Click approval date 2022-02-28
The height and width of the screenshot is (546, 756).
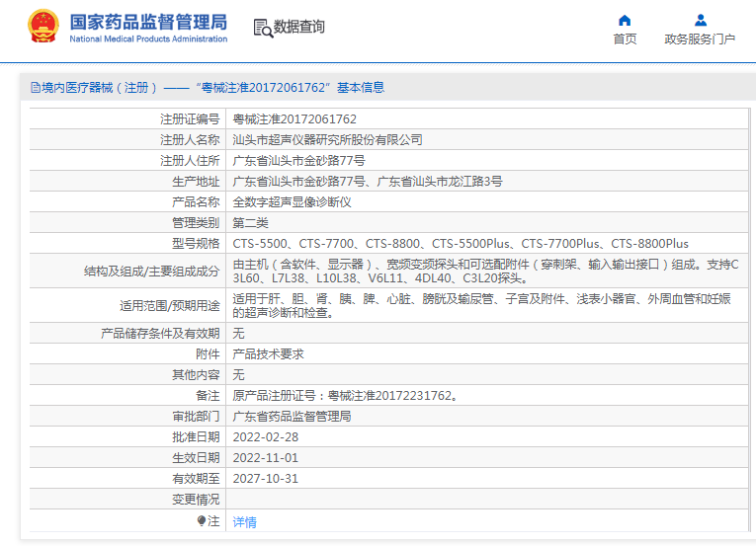pyautogui.click(x=266, y=437)
